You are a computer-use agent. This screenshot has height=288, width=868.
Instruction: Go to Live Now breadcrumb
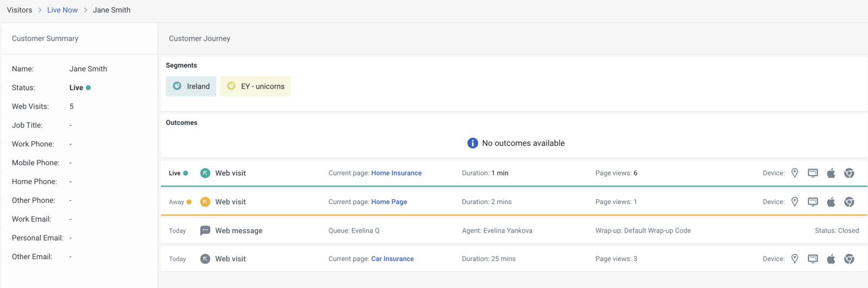62,10
